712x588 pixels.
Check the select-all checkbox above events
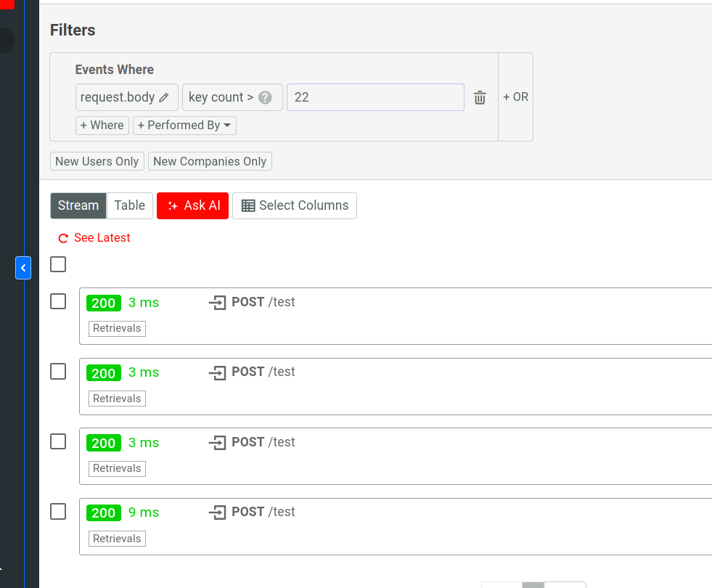[57, 264]
